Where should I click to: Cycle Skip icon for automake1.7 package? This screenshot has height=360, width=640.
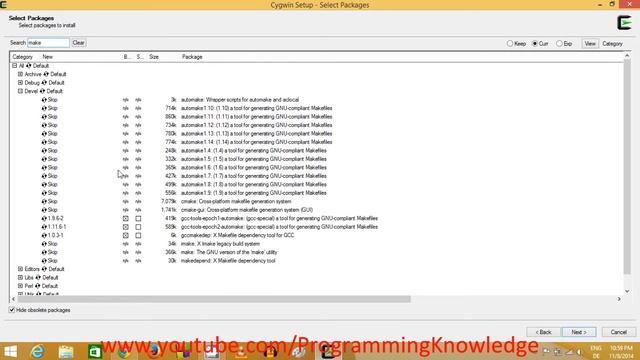(44, 176)
